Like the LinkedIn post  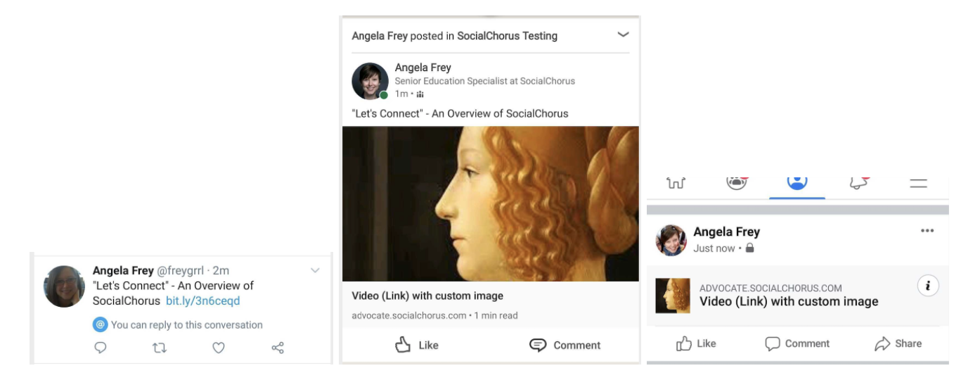click(x=417, y=345)
